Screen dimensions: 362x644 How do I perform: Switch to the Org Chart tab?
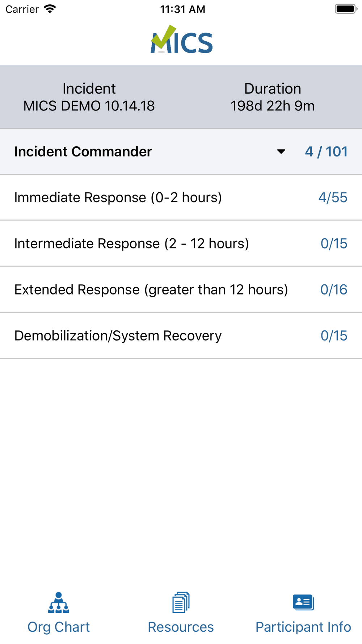(59, 613)
